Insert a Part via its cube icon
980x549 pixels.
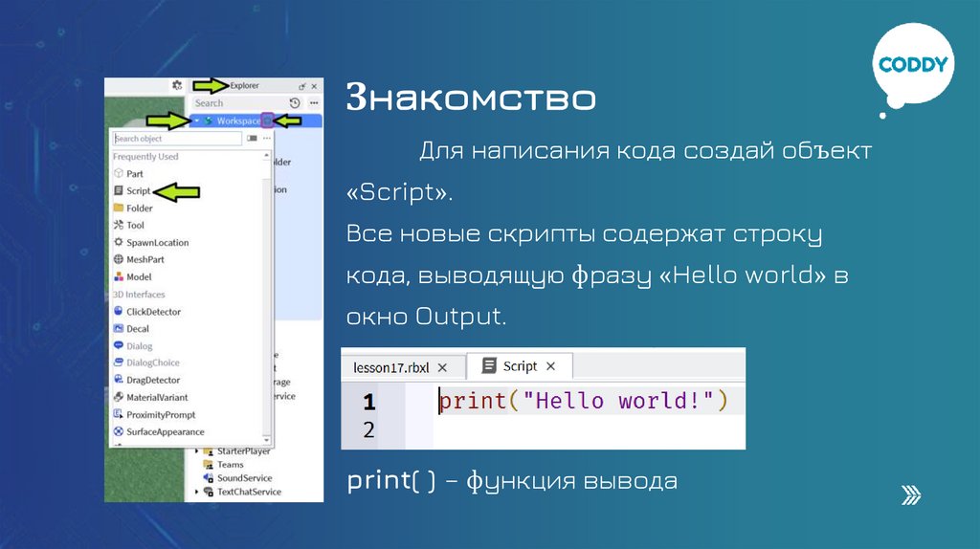(119, 174)
